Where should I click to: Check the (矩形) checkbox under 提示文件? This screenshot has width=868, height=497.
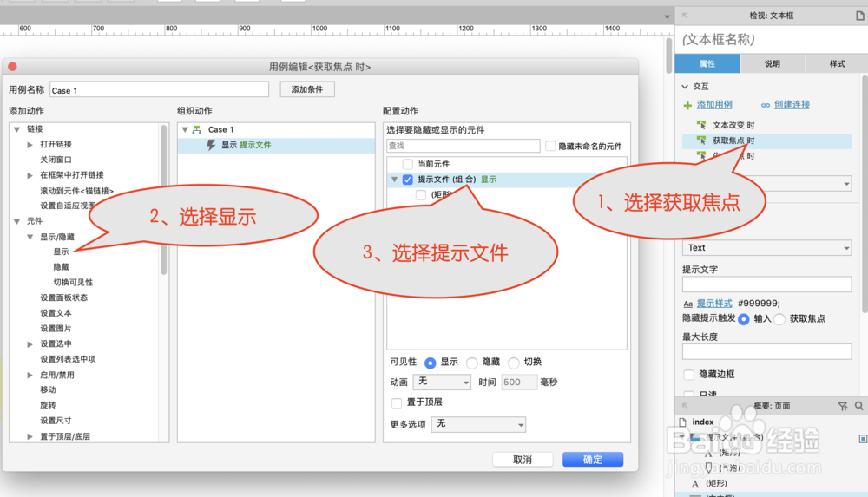[421, 195]
